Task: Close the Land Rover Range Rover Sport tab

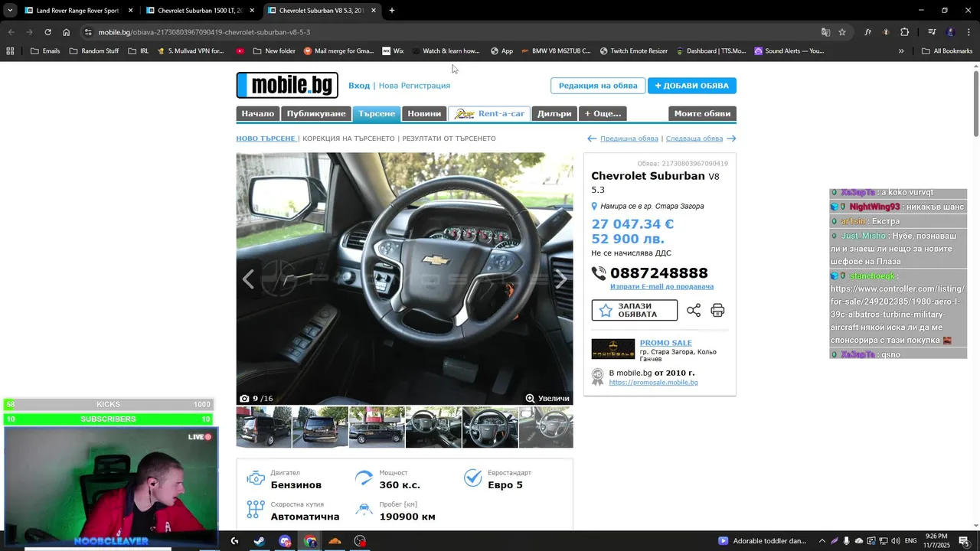Action: click(x=130, y=11)
